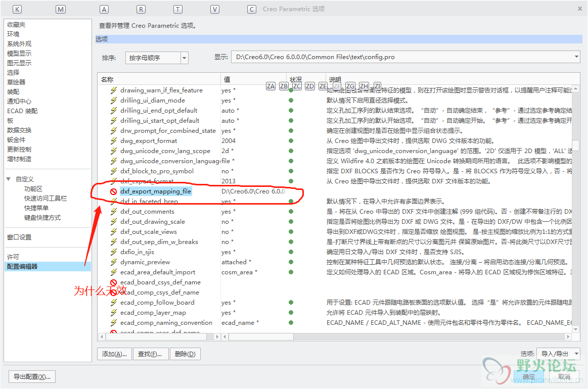Click the invalid icon beside ecad_board_csys_def_name
This screenshot has height=389, width=588.
[x=114, y=282]
